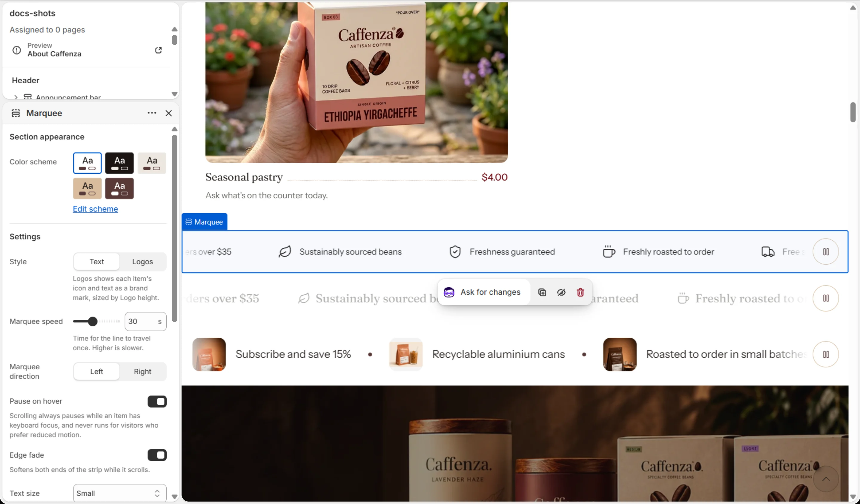Screen dimensions: 860x504
Task: Pause the first marquee with its pause button
Action: (826, 252)
